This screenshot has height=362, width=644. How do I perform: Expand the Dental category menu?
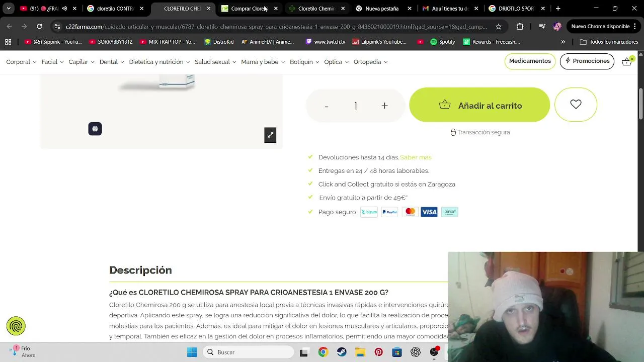112,62
